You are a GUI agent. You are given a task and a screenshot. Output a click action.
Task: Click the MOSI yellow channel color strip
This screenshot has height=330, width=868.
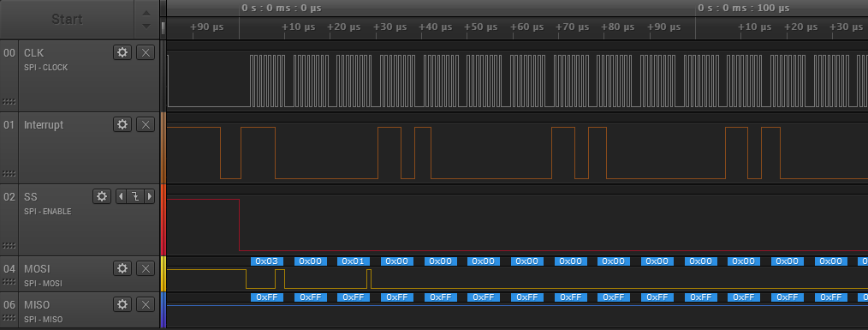click(x=163, y=274)
